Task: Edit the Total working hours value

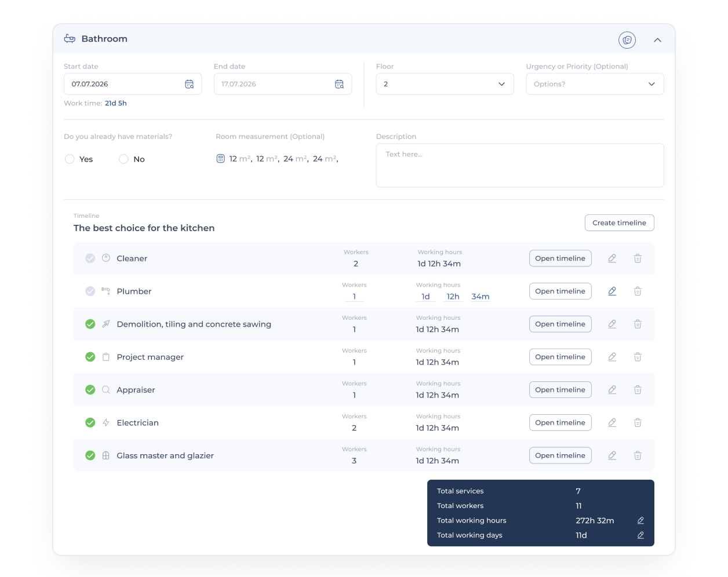Action: [640, 521]
